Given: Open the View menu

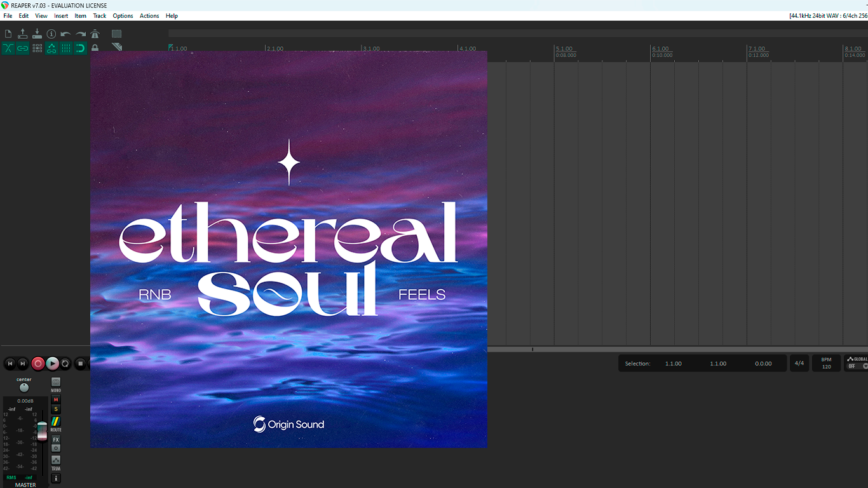Looking at the screenshot, I should pyautogui.click(x=41, y=16).
